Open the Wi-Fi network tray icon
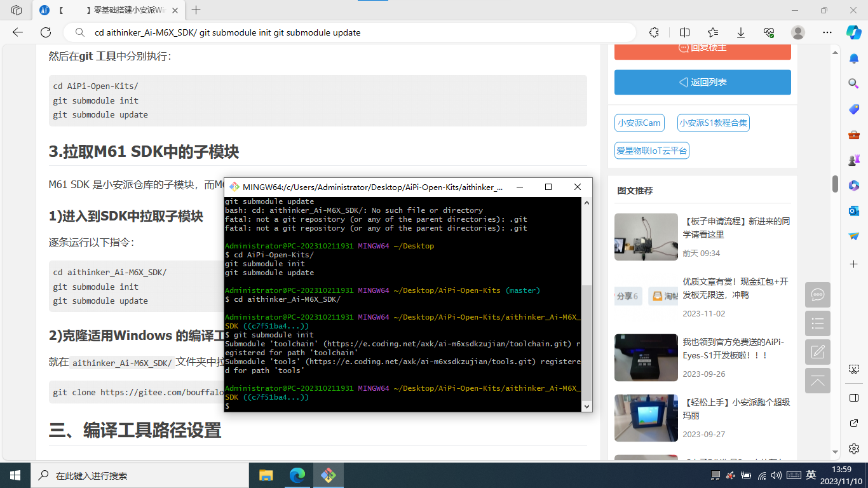The width and height of the screenshot is (868, 488). [x=763, y=475]
